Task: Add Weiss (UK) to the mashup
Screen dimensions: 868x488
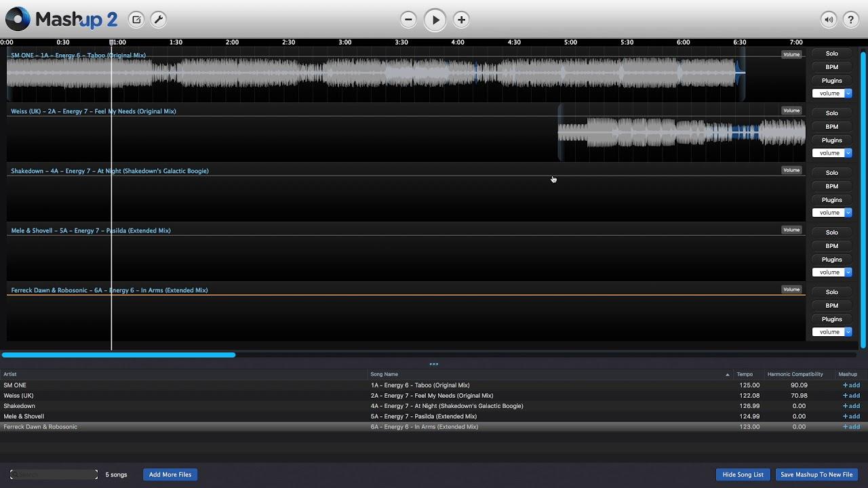Action: [x=851, y=396]
